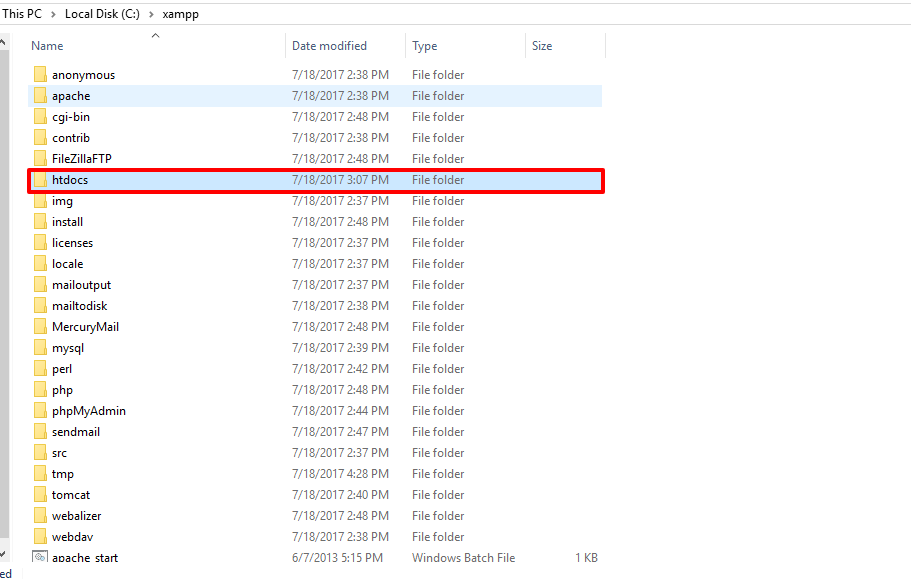The image size is (911, 580).
Task: Select the webalizer folder name
Action: click(x=76, y=516)
